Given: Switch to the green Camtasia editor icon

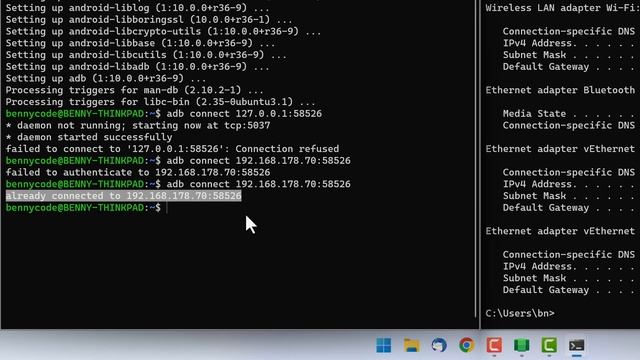Looking at the screenshot, I should coord(549,345).
